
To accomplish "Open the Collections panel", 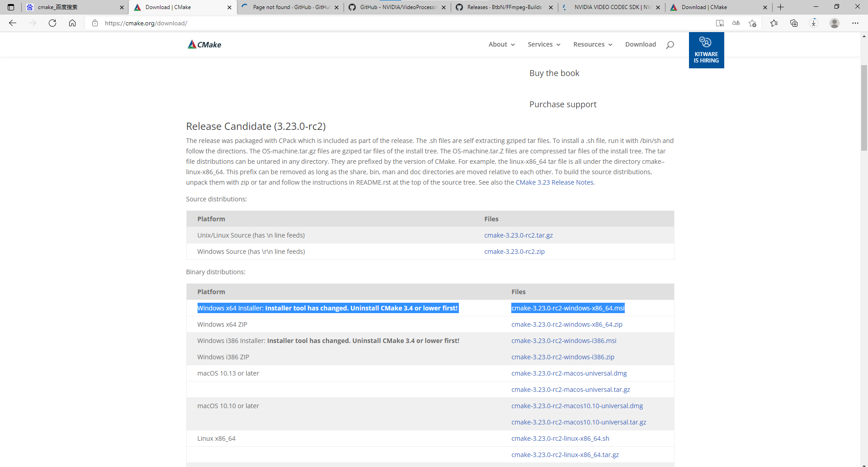I will point(794,23).
